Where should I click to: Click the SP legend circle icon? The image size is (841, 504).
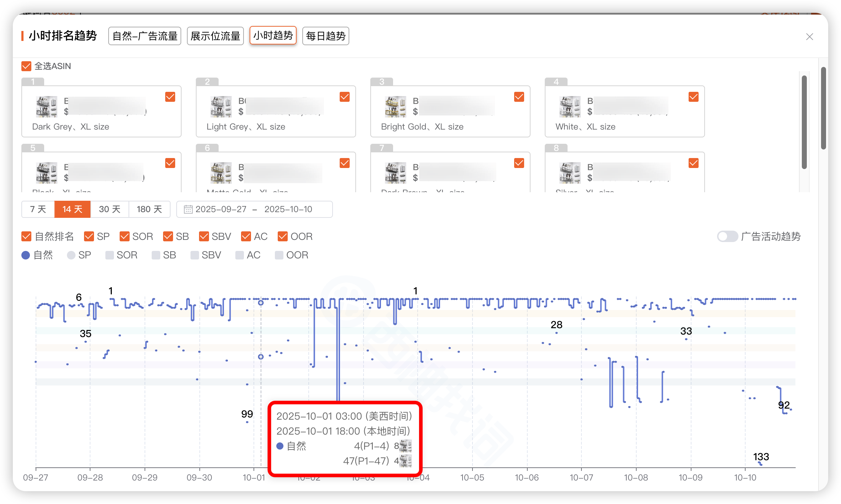coord(71,255)
